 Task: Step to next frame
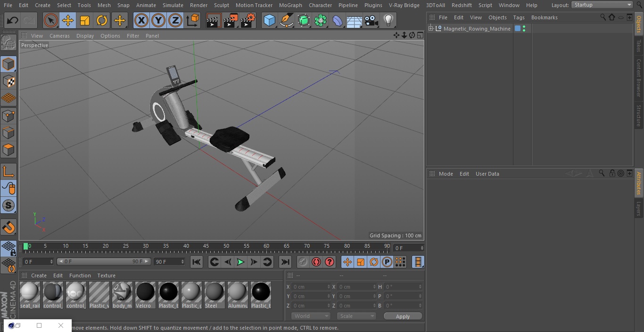point(254,262)
